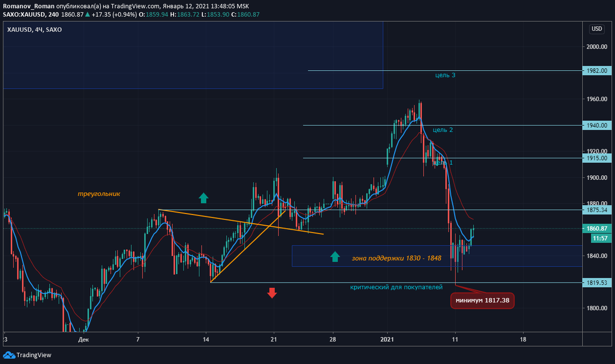Click the 1960.00 price scale value
Viewport: 615px width, 364px height.
pos(597,99)
